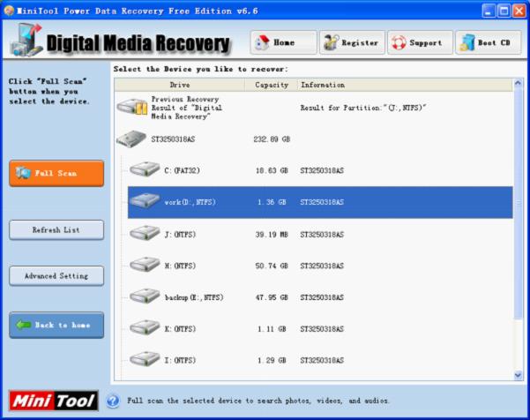Click the magnifier icon on Full Scan
Image resolution: width=530 pixels, height=420 pixels.
coord(23,173)
